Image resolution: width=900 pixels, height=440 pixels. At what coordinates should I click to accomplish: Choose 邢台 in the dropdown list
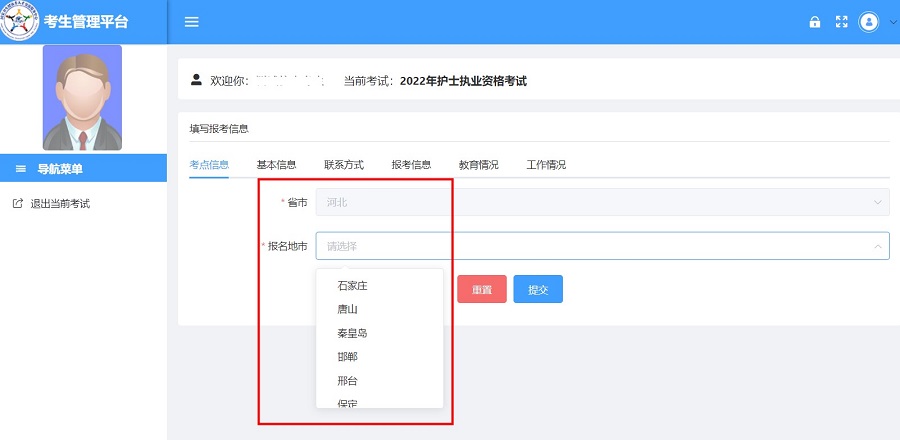click(348, 381)
